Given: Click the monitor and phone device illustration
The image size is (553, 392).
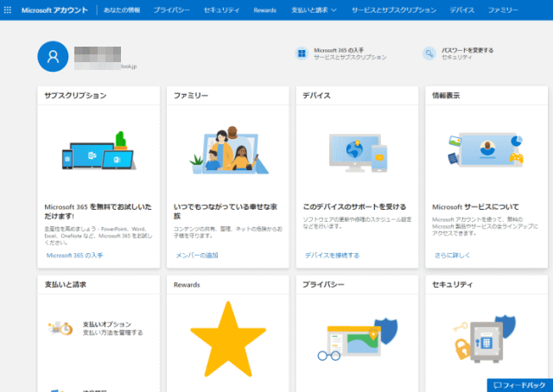Looking at the screenshot, I should pyautogui.click(x=358, y=153).
